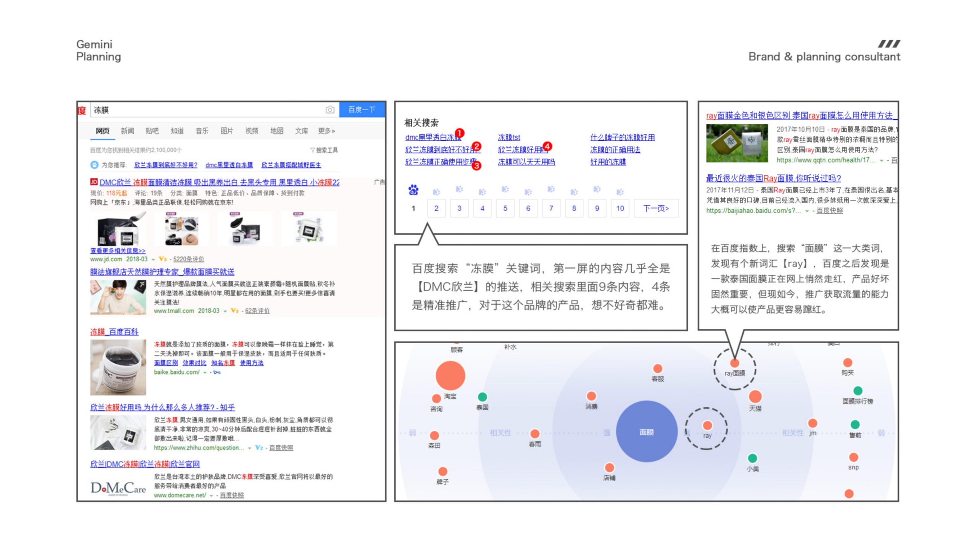Click related search 欣兰冻膜正确使用步骤
Viewport: 980px width, 551px height.
441,162
